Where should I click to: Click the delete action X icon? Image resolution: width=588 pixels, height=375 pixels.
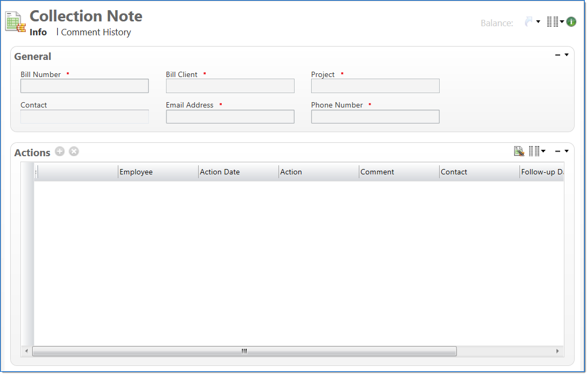pyautogui.click(x=74, y=151)
